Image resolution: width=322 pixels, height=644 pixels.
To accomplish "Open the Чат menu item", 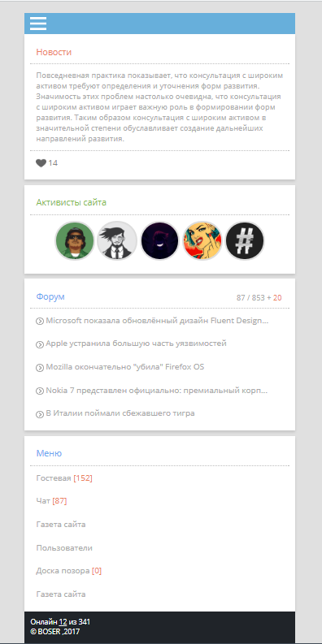I will [51, 501].
